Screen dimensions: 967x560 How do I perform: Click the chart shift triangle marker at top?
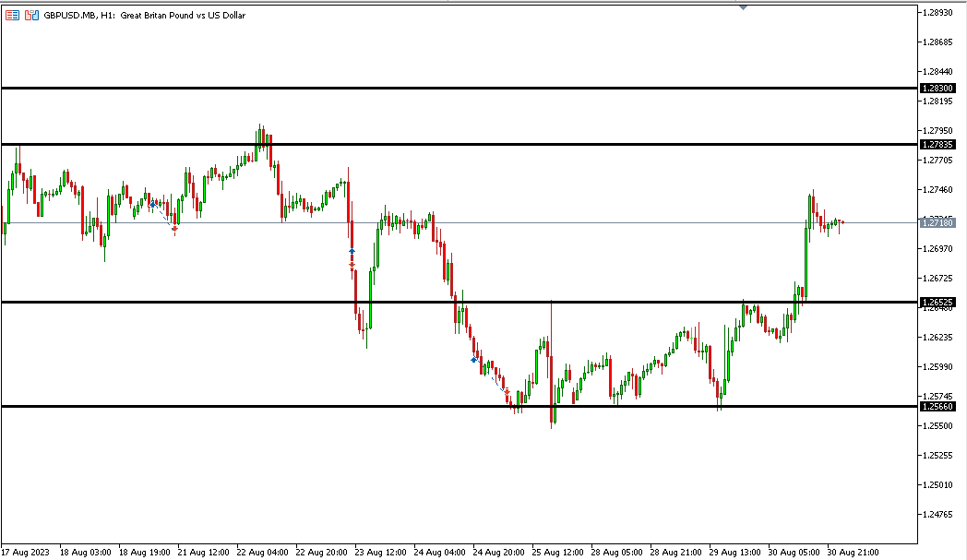(743, 7)
